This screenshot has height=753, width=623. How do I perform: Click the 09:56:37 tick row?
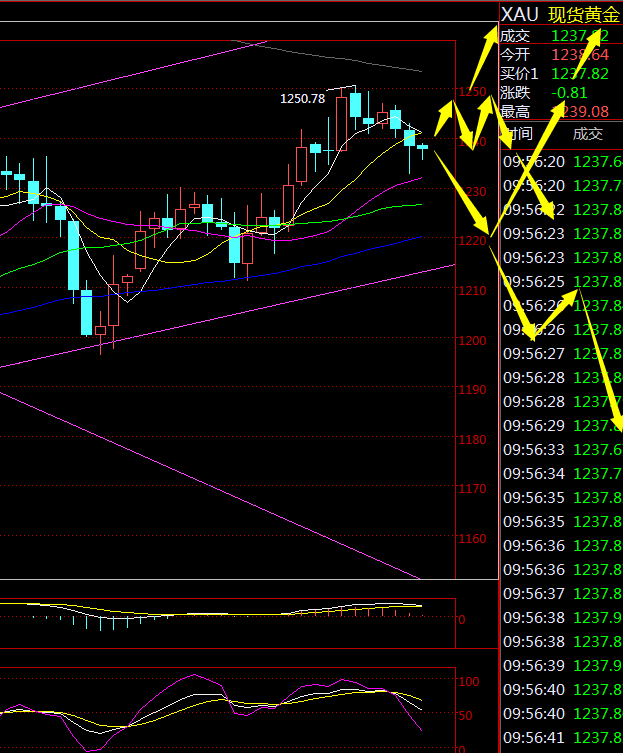pyautogui.click(x=533, y=594)
